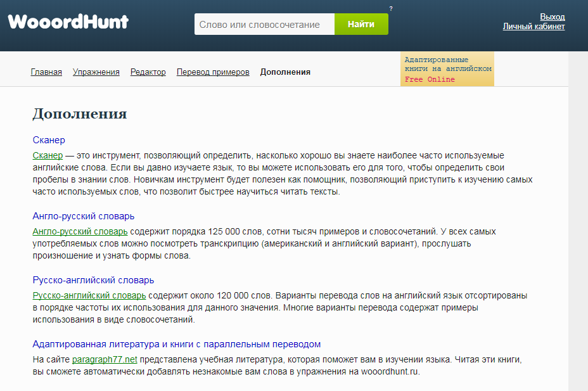Click "Выход" to log out
Image resolution: width=588 pixels, height=391 pixels.
(553, 18)
